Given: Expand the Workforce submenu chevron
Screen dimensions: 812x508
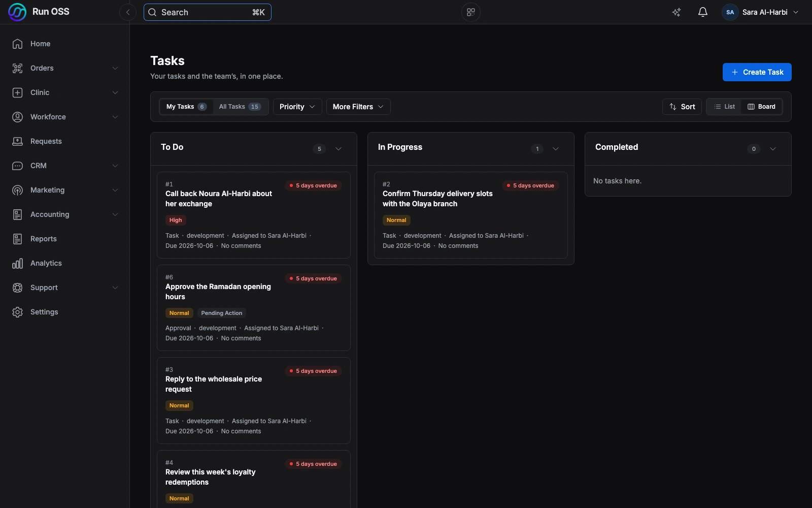Looking at the screenshot, I should (x=115, y=117).
